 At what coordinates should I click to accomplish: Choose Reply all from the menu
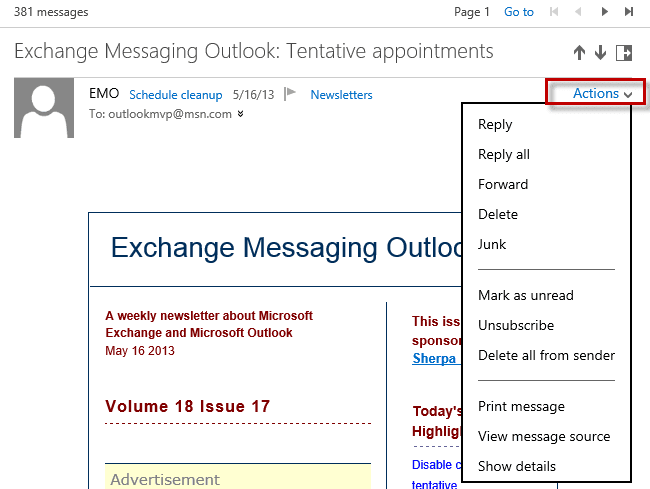tap(504, 155)
